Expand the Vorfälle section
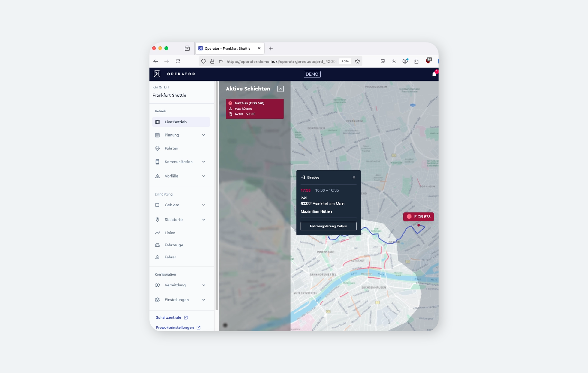This screenshot has height=373, width=588. [203, 176]
